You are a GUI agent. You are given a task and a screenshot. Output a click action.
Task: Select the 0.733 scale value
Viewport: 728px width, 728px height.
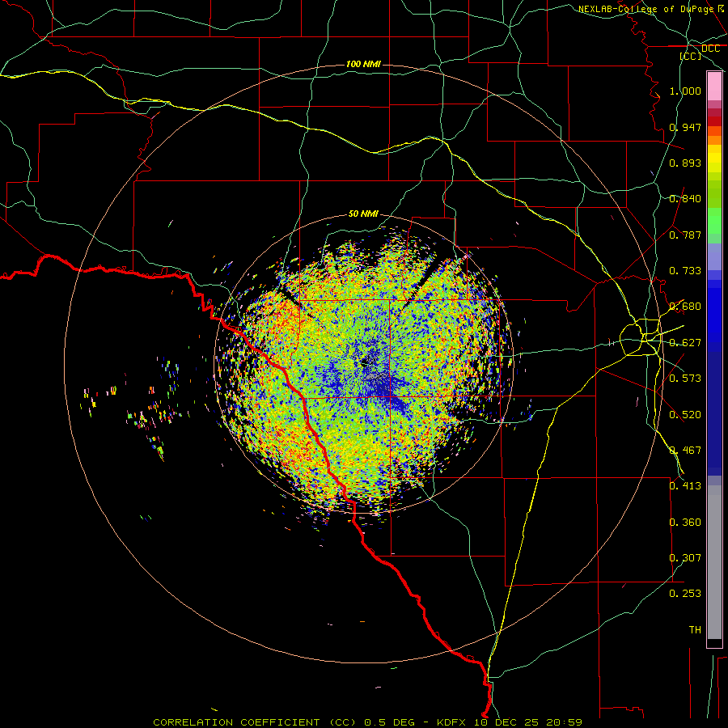pyautogui.click(x=685, y=271)
